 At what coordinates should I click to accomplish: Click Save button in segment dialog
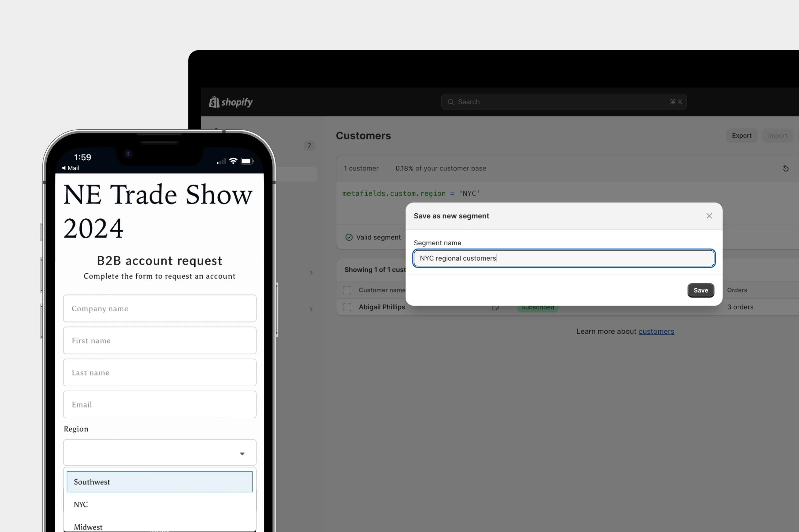coord(700,290)
